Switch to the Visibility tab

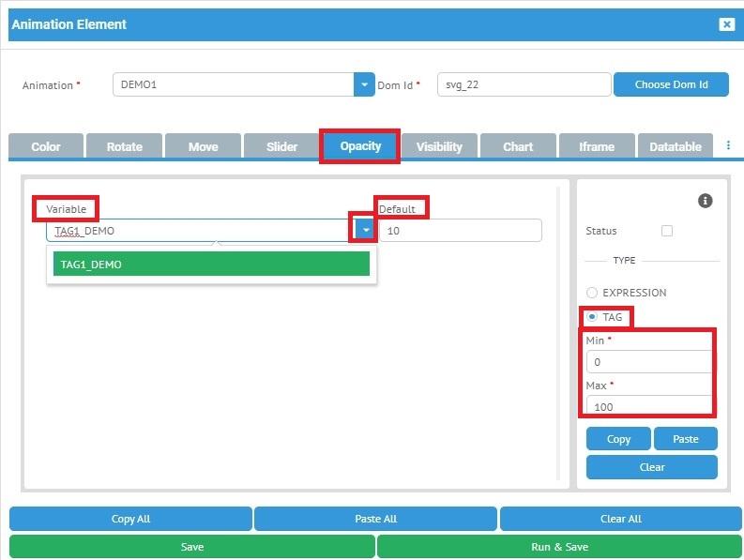pyautogui.click(x=439, y=146)
